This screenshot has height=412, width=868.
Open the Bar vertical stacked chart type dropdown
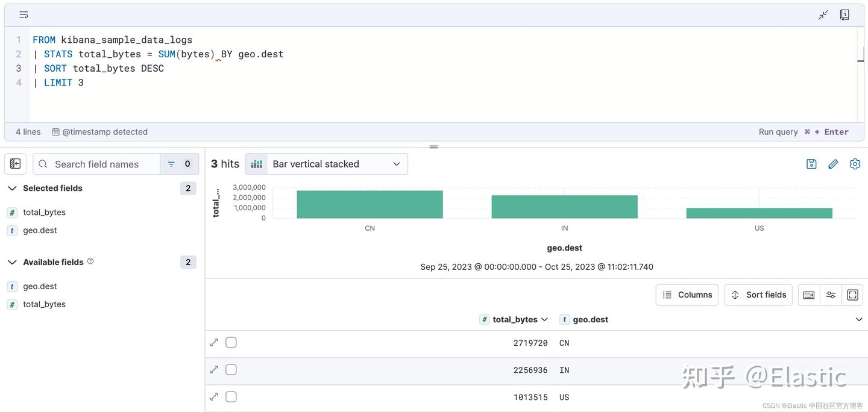tap(326, 163)
